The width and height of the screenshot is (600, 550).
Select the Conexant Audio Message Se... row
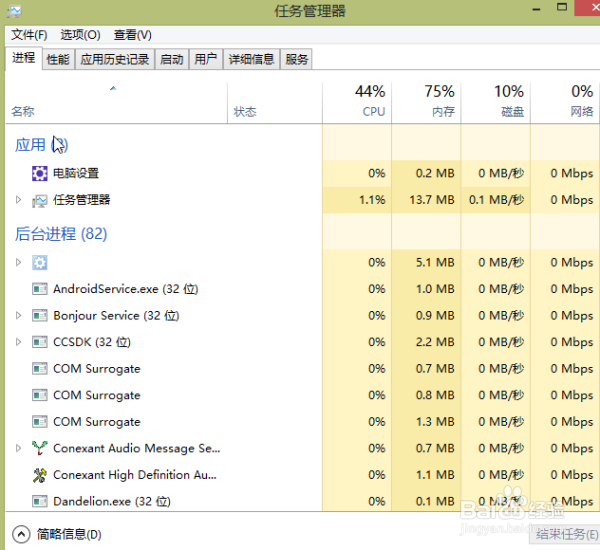tap(303, 448)
